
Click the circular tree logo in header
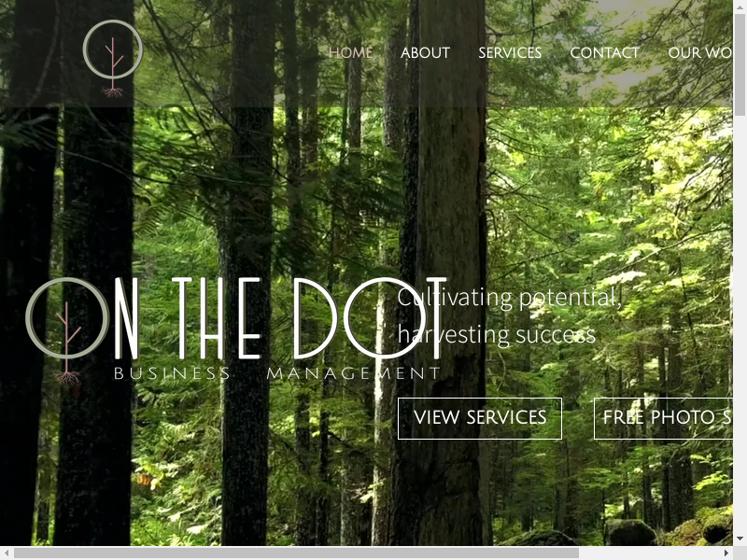tap(112, 58)
